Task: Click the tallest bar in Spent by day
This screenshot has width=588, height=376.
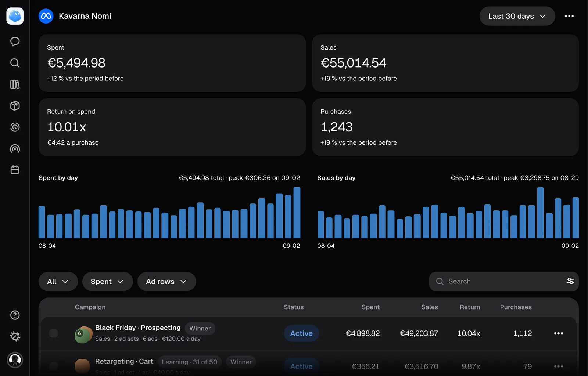Action: (x=297, y=213)
